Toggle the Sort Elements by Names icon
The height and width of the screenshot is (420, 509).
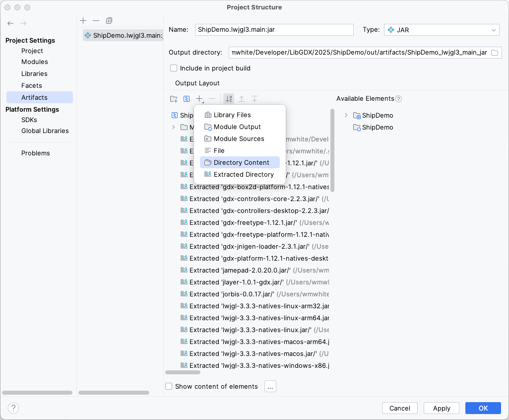(229, 99)
